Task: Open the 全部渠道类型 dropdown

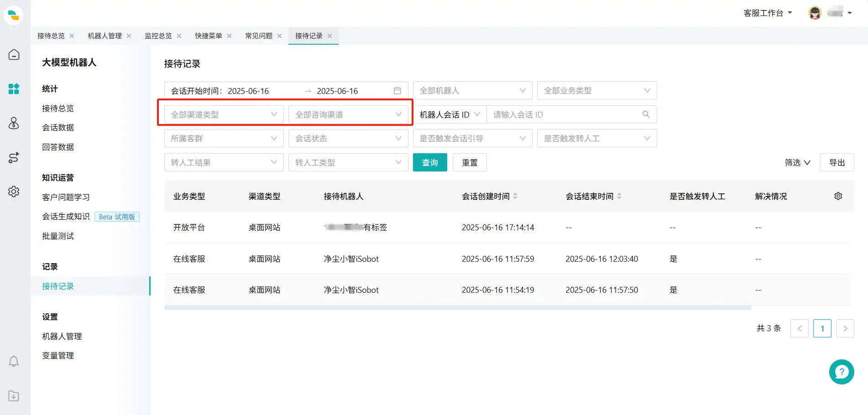Action: [224, 114]
